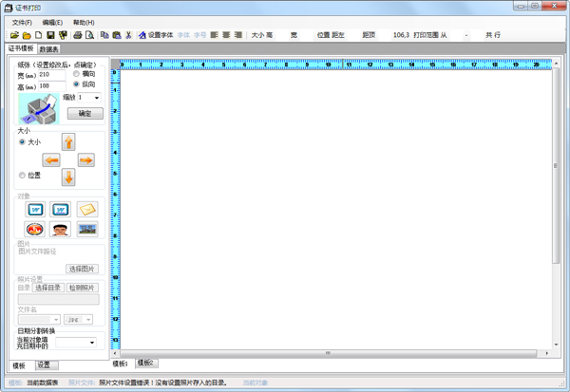Click the left vertical ruler
Viewport: 570px width, 392px height.
pos(115,209)
